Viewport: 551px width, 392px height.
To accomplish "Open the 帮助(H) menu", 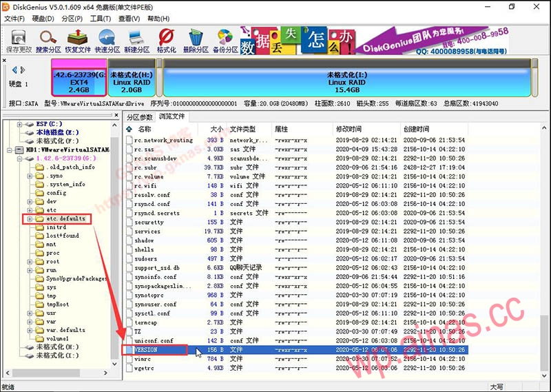I will pyautogui.click(x=158, y=19).
